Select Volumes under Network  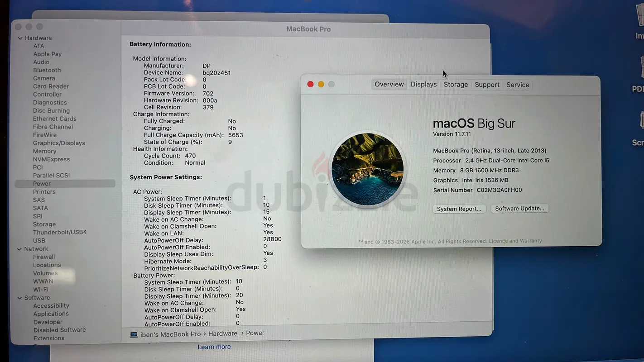45,273
